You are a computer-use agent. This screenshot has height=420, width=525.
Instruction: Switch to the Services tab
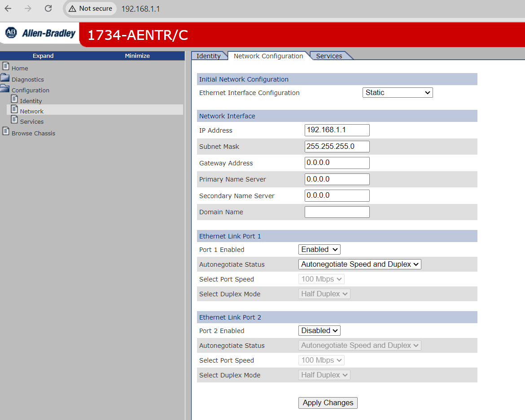[x=329, y=56]
